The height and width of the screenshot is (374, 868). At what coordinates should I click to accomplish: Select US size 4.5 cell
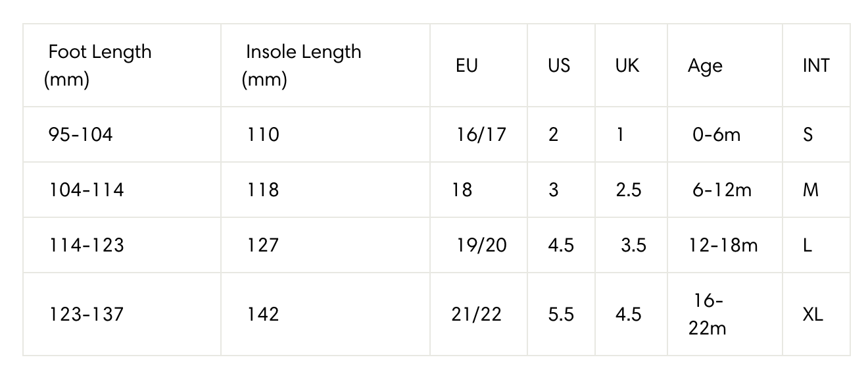(x=561, y=245)
